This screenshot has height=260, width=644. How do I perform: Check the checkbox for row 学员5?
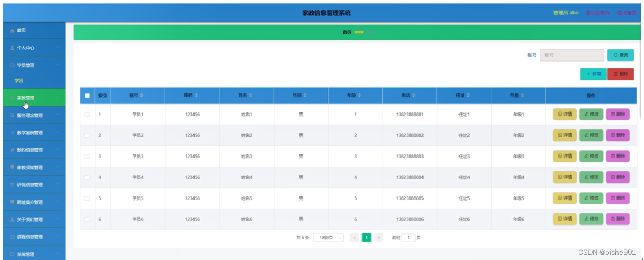coord(87,198)
